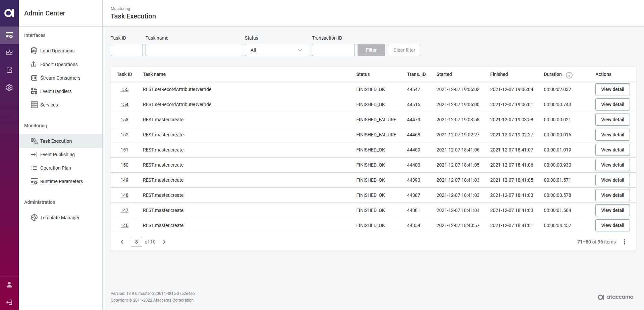Image resolution: width=644 pixels, height=310 pixels.
Task: Open the crown icon in left rail
Action: coord(9,52)
